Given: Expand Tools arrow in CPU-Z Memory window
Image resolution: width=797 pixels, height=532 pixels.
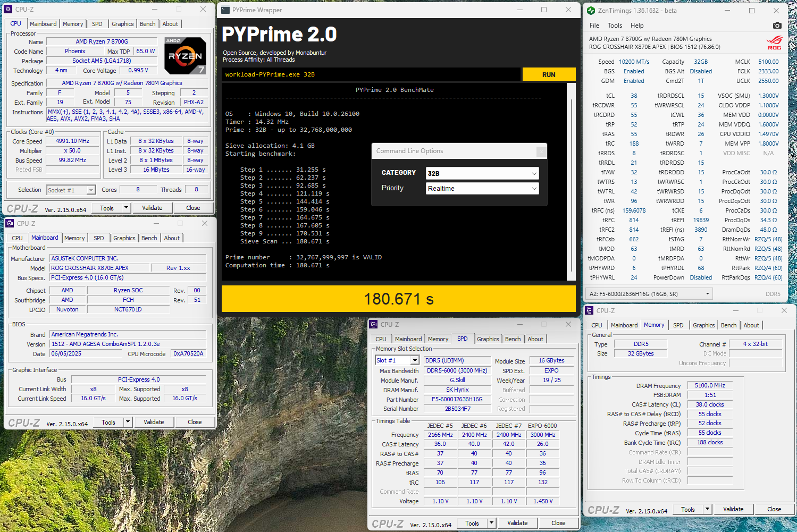Looking at the screenshot, I should click(708, 509).
